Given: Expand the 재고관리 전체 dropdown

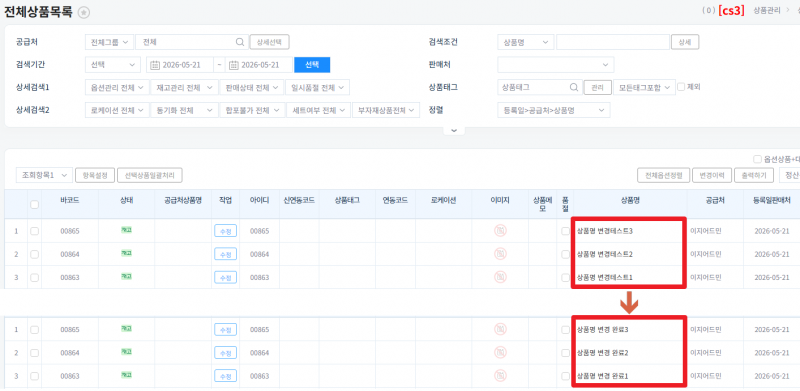Looking at the screenshot, I should (x=184, y=87).
